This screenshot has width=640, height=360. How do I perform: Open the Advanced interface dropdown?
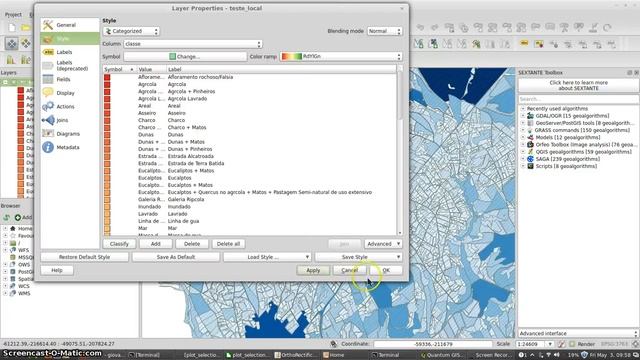[x=578, y=333]
